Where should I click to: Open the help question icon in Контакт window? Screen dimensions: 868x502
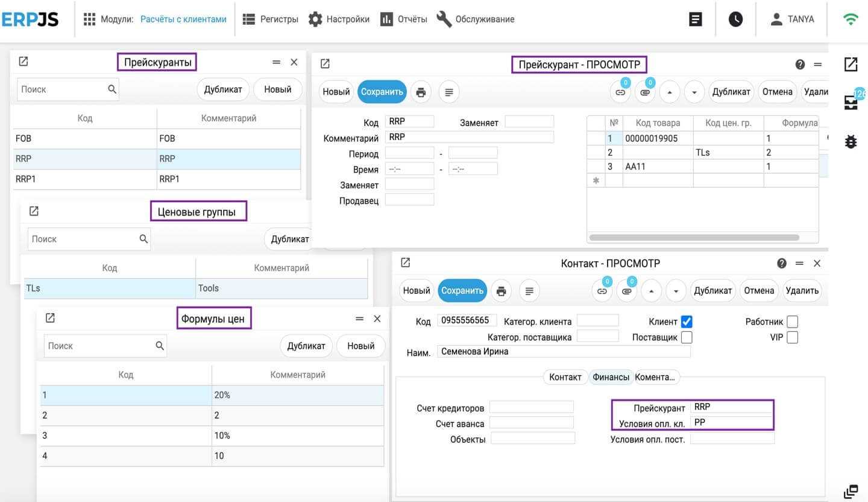click(x=782, y=264)
